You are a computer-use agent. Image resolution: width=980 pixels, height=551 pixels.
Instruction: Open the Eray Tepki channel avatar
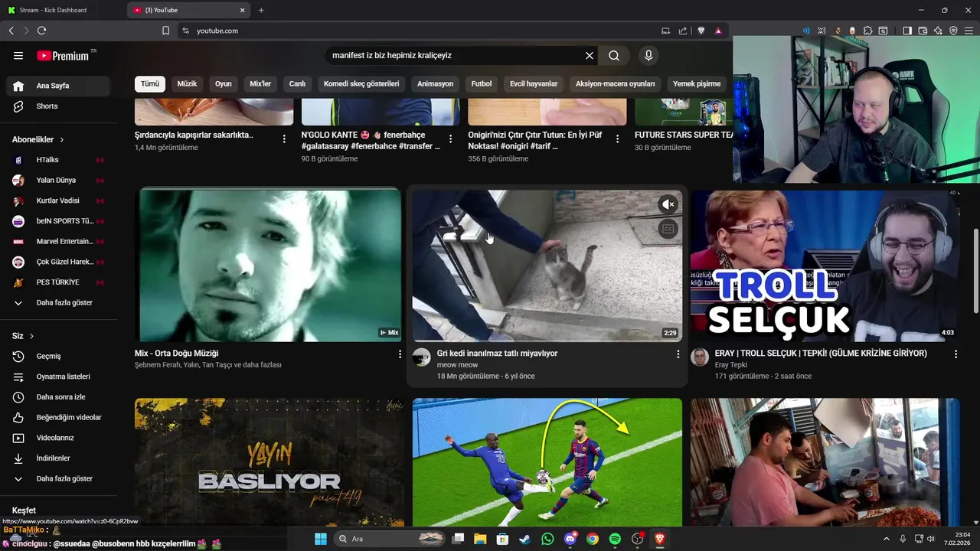(700, 357)
